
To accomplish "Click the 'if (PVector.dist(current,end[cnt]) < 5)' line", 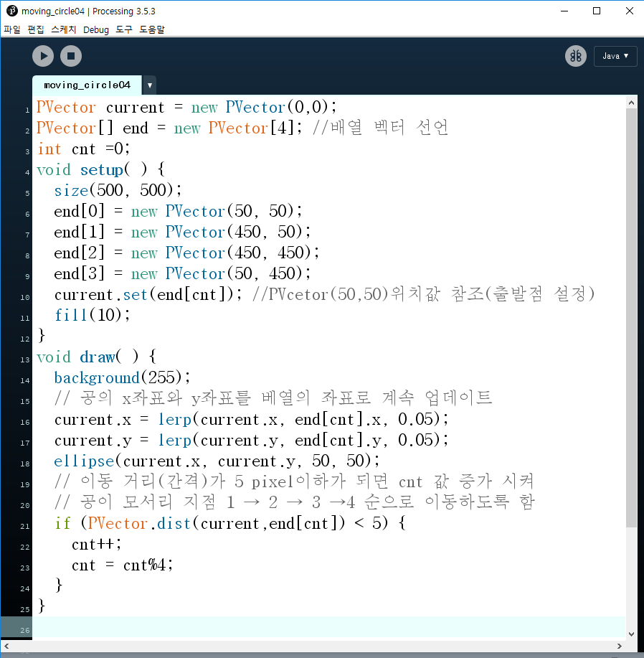I will click(x=230, y=523).
